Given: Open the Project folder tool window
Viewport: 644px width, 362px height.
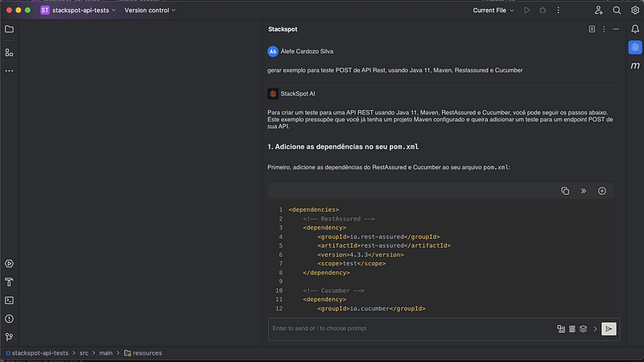Looking at the screenshot, I should pyautogui.click(x=9, y=29).
